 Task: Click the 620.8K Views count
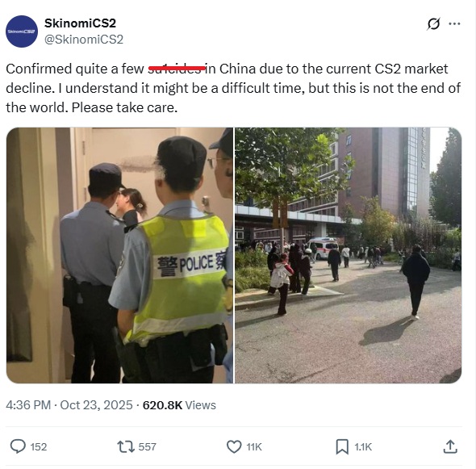tap(179, 405)
